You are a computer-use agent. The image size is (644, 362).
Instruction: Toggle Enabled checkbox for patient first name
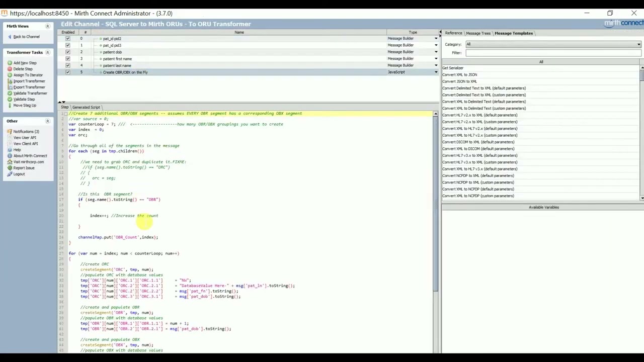click(x=67, y=58)
